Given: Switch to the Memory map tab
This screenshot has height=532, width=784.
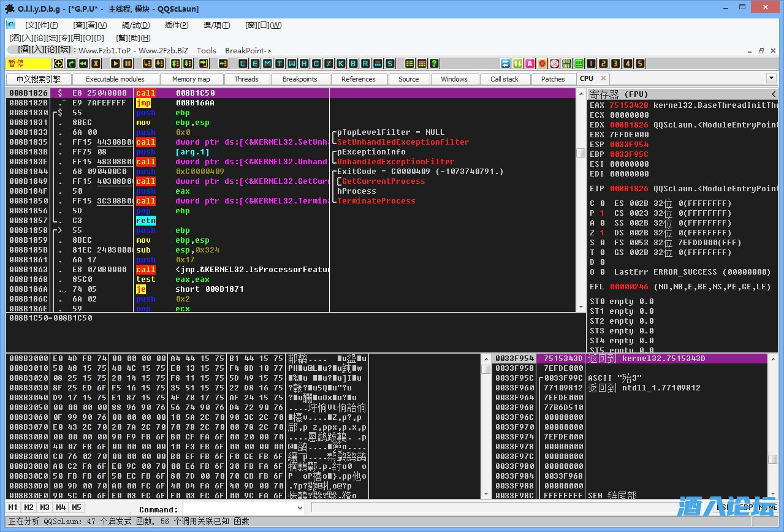Looking at the screenshot, I should 191,79.
